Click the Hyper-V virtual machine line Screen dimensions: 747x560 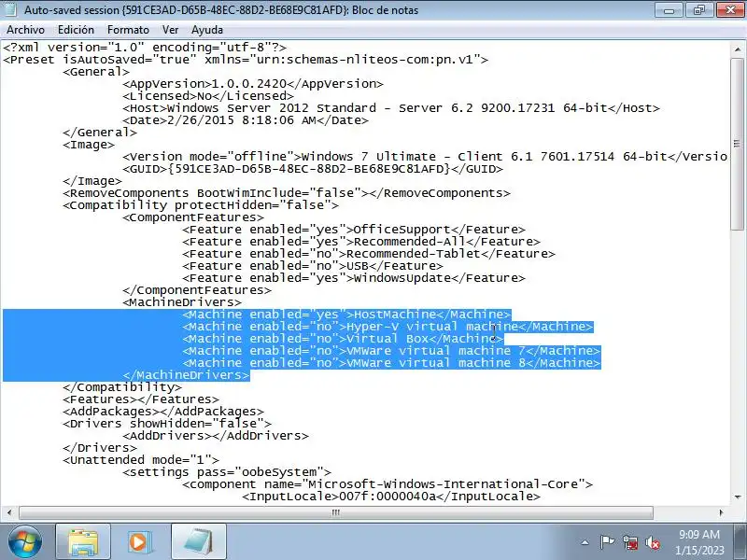point(388,327)
